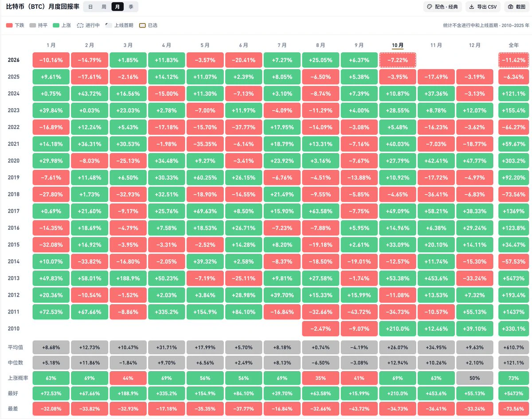Click the −37.77% June 2022 cell

tap(244, 127)
